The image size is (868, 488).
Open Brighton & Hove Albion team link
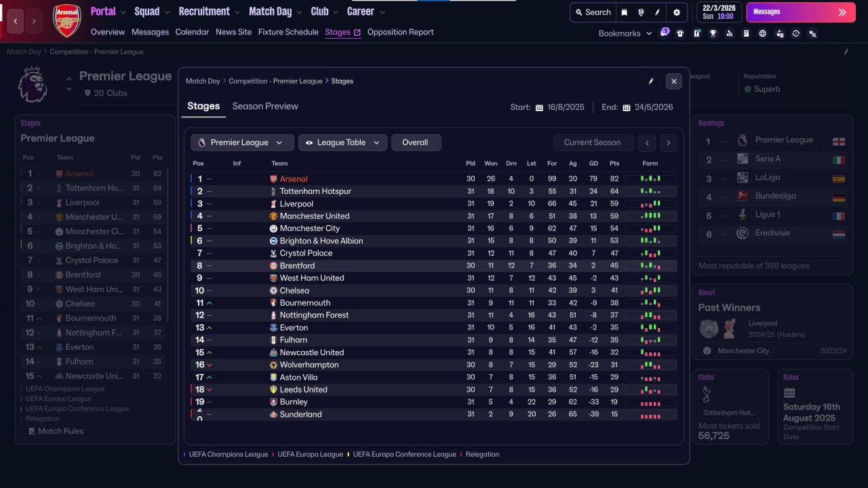(321, 241)
